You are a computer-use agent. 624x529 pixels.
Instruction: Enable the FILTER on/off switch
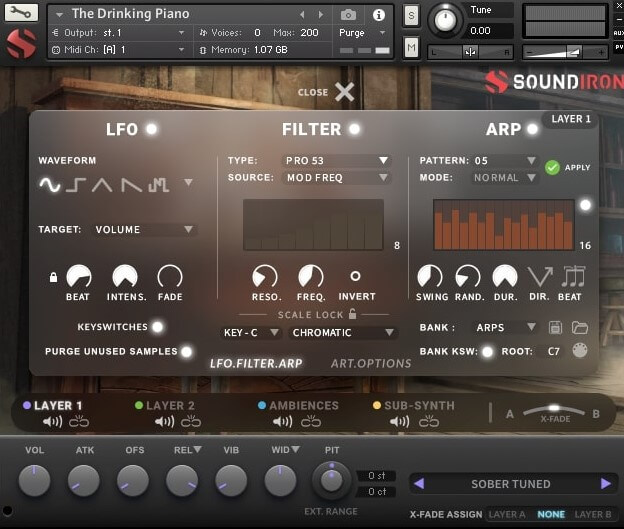click(353, 129)
